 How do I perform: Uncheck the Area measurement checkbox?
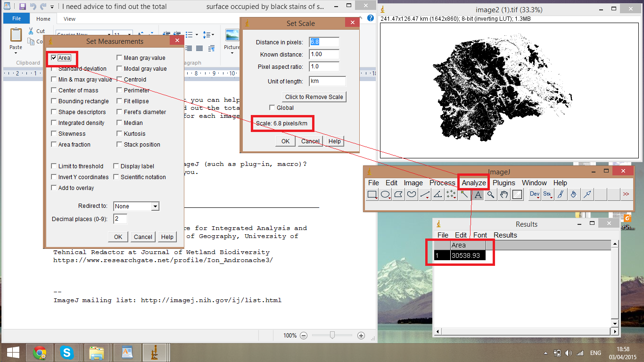54,58
